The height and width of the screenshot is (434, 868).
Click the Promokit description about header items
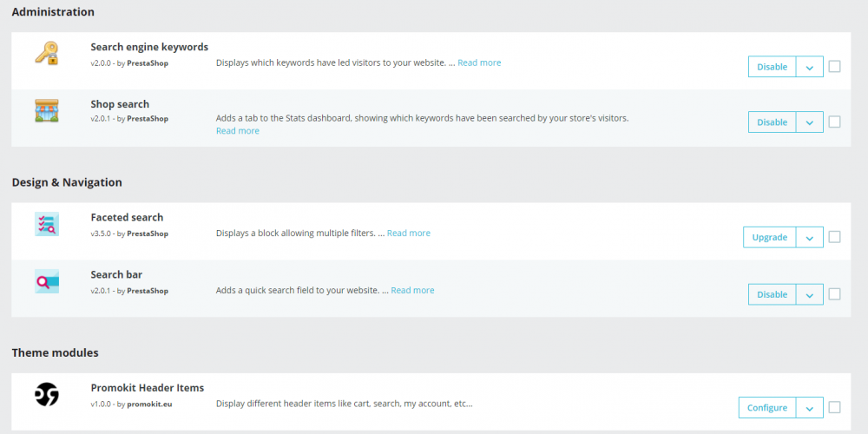point(345,404)
